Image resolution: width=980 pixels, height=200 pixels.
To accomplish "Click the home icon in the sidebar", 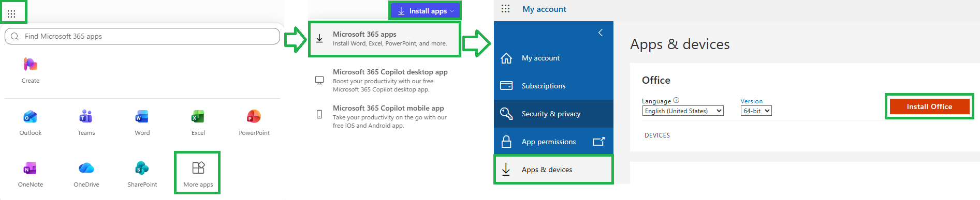I will coord(506,58).
